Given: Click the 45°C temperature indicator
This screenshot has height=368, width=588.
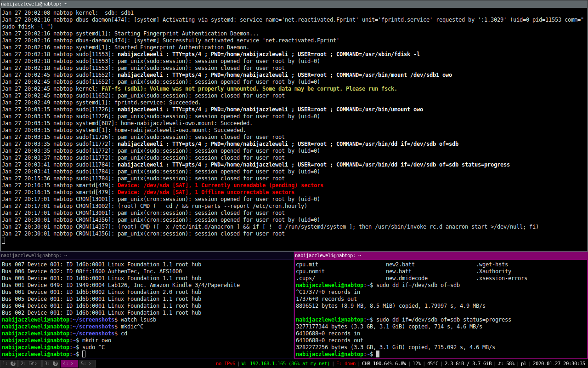Looking at the screenshot, I should pyautogui.click(x=433, y=363).
